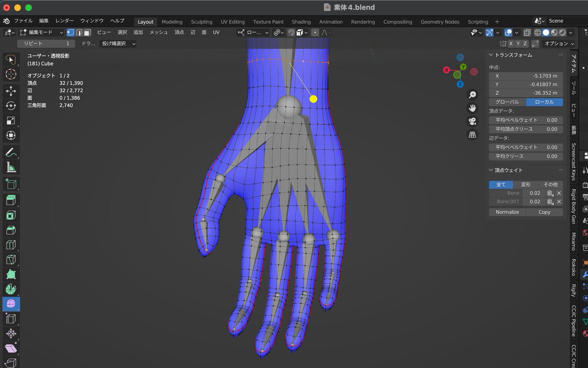
Task: Enable face select mode
Action: (87, 32)
